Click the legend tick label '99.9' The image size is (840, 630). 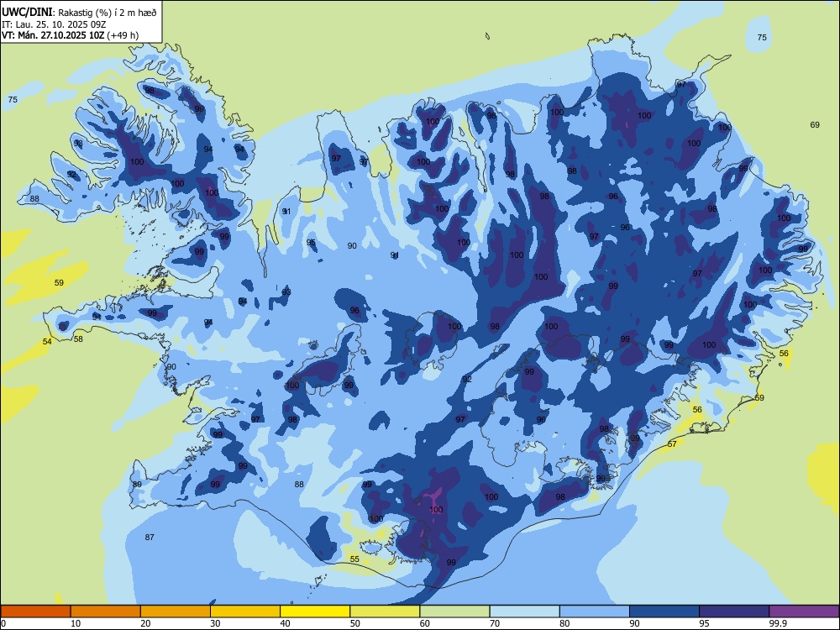pos(778,623)
